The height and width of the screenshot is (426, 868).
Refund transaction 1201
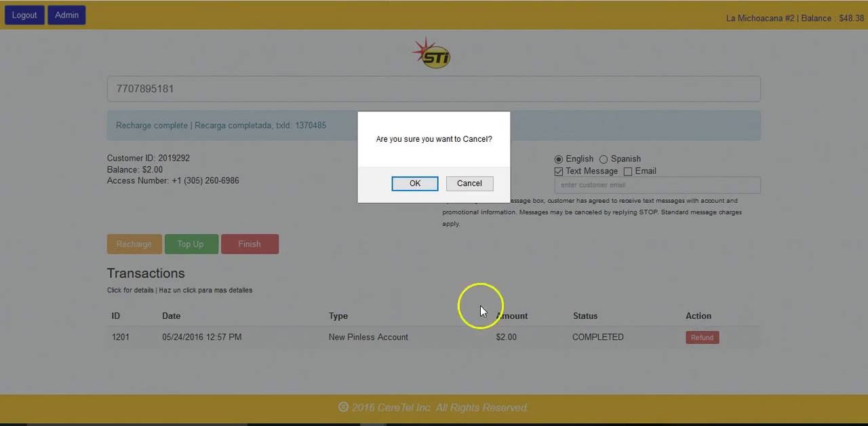click(x=702, y=338)
